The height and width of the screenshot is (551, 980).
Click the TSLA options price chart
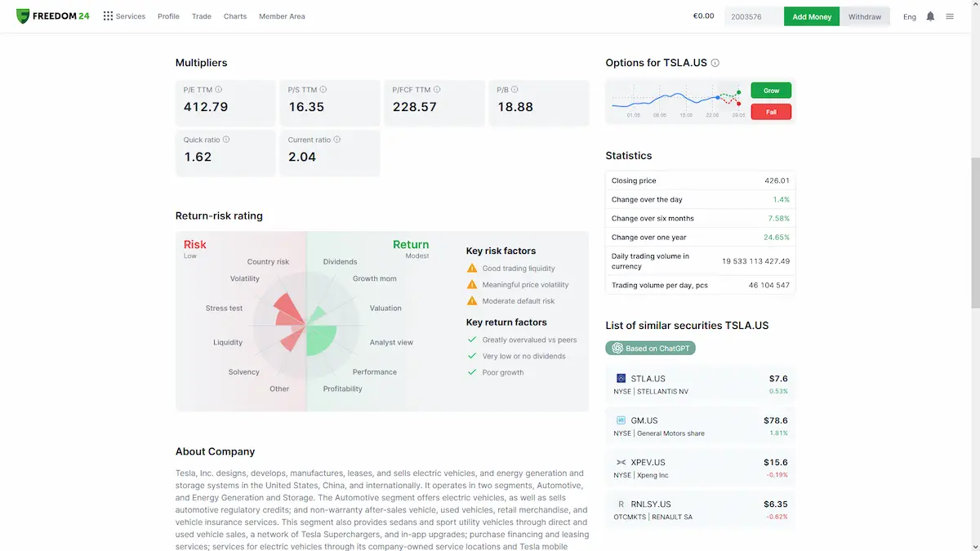(x=677, y=101)
